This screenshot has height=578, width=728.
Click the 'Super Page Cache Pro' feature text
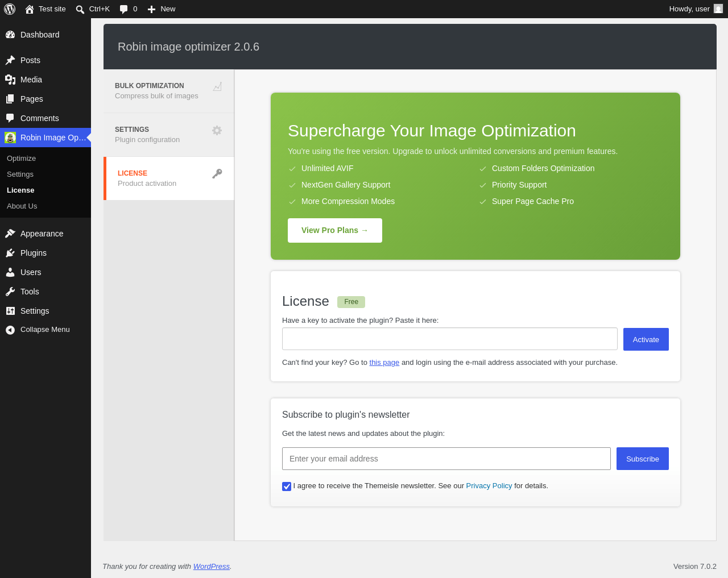click(533, 201)
